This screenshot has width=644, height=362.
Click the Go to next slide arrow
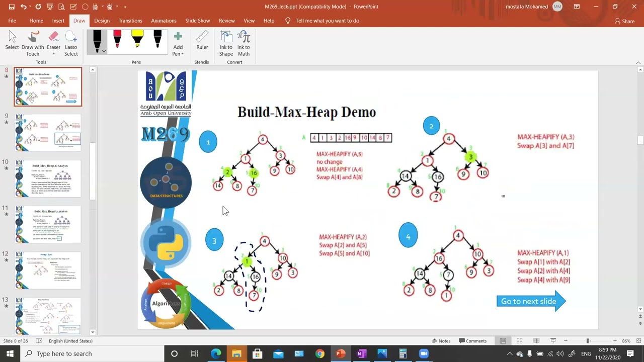(x=531, y=301)
